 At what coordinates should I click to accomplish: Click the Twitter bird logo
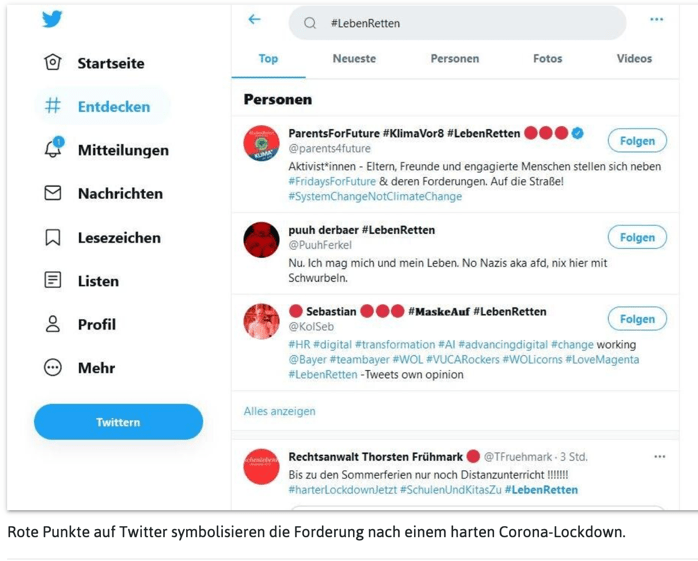click(52, 19)
